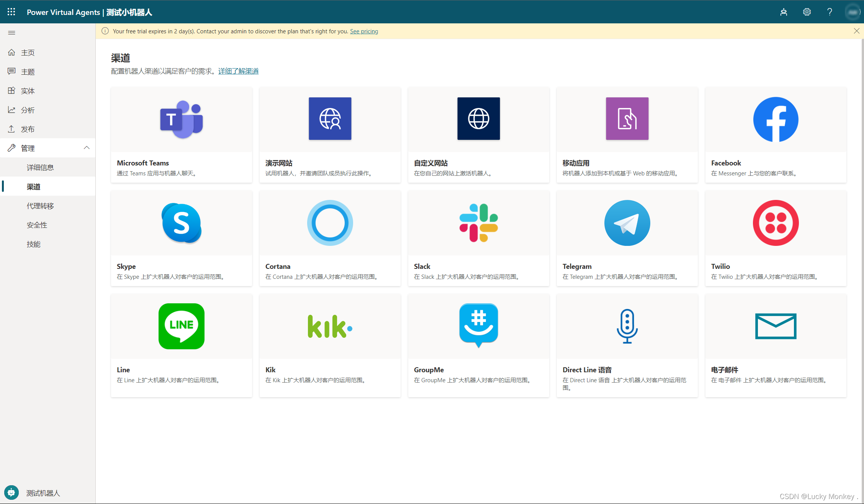Click the GroupMe smiley icon
Image resolution: width=864 pixels, height=504 pixels.
coord(479,326)
